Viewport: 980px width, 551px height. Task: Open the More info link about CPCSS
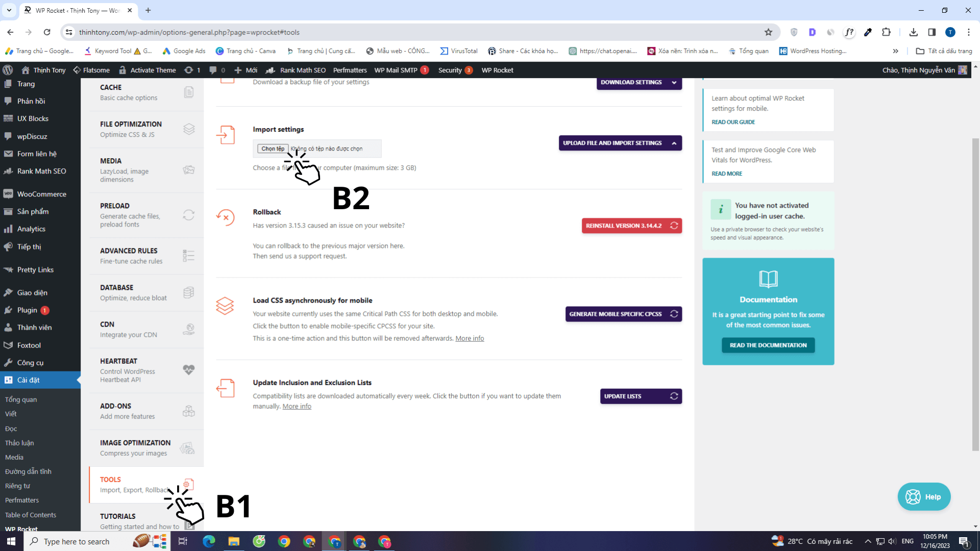pyautogui.click(x=470, y=338)
